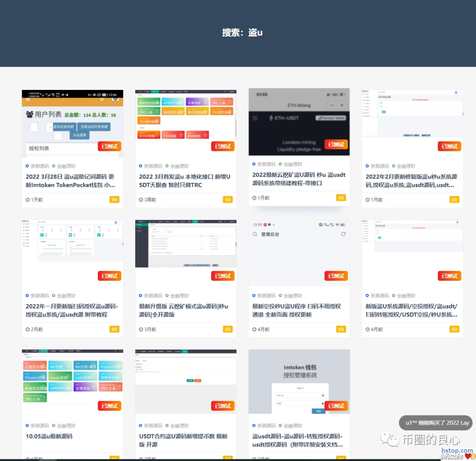Click the 已测试 badge on the Imtoken 钱包 thumbnail

pyautogui.click(x=336, y=406)
